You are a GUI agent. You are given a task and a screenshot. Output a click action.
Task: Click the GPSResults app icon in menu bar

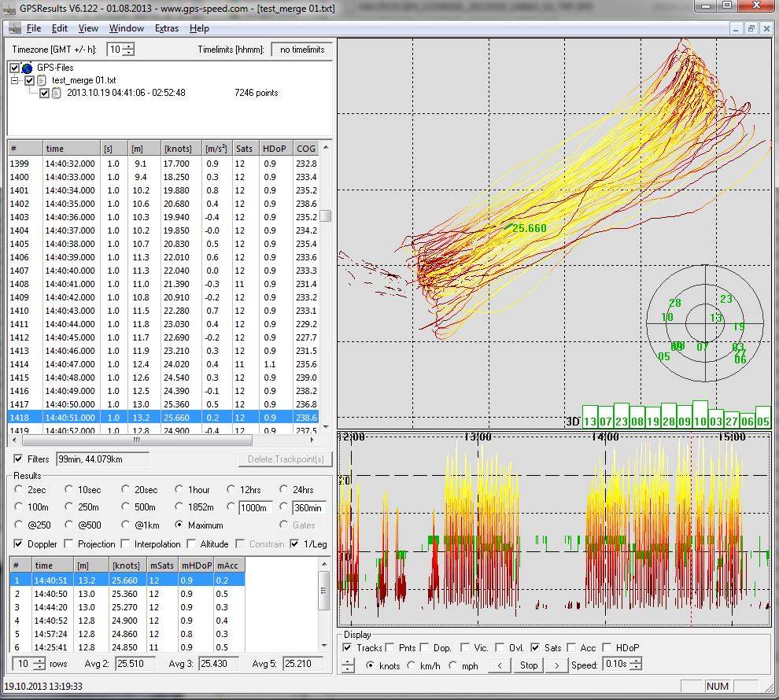pos(13,28)
